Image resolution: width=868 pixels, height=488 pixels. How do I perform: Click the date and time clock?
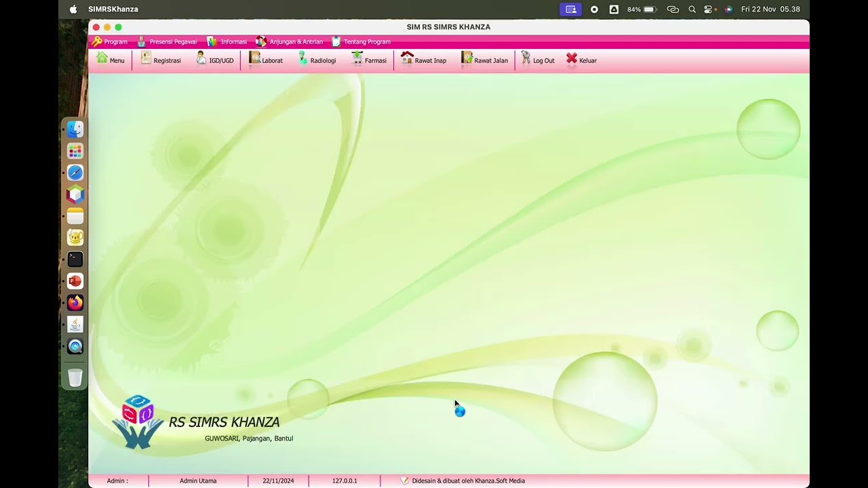(x=770, y=9)
